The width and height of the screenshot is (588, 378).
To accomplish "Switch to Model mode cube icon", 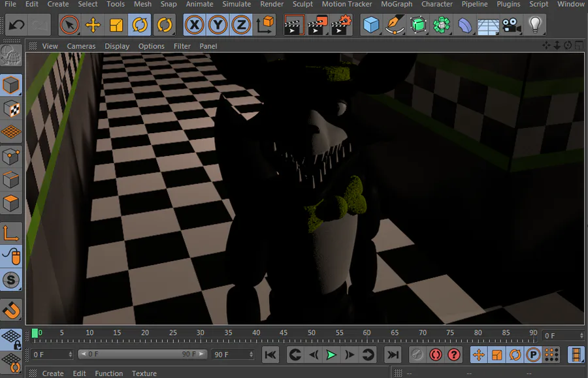I will (x=11, y=85).
